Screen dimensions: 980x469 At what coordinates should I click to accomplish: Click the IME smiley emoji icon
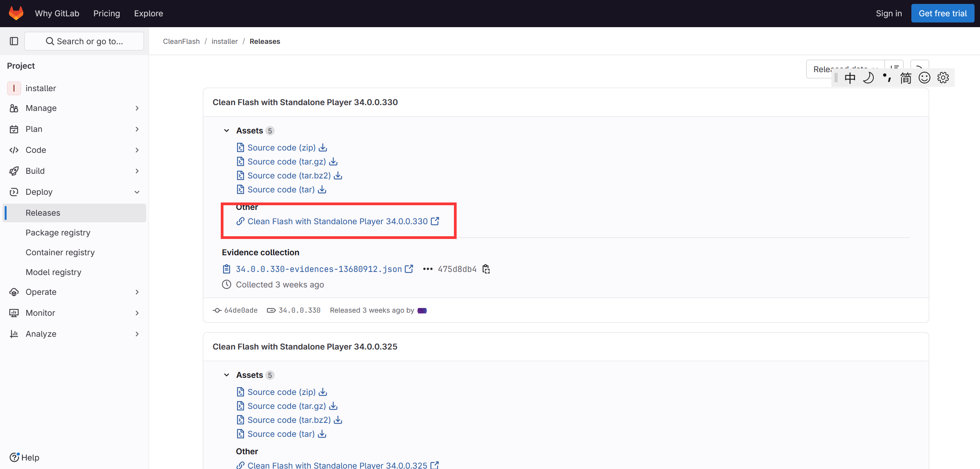[x=925, y=78]
